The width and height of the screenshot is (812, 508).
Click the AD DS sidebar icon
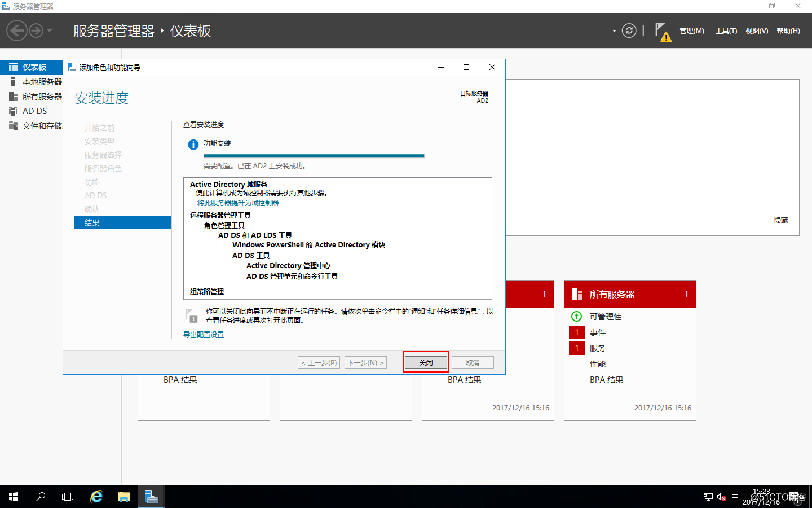pos(14,111)
